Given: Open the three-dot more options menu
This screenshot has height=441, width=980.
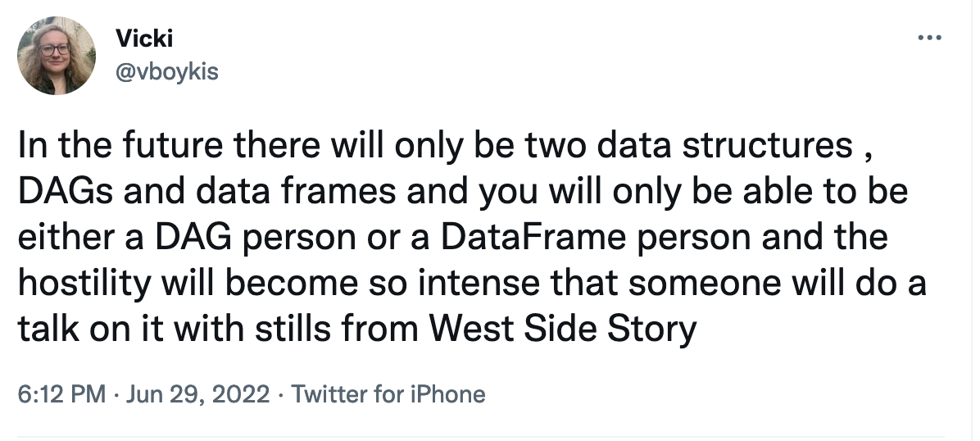Looking at the screenshot, I should (929, 39).
